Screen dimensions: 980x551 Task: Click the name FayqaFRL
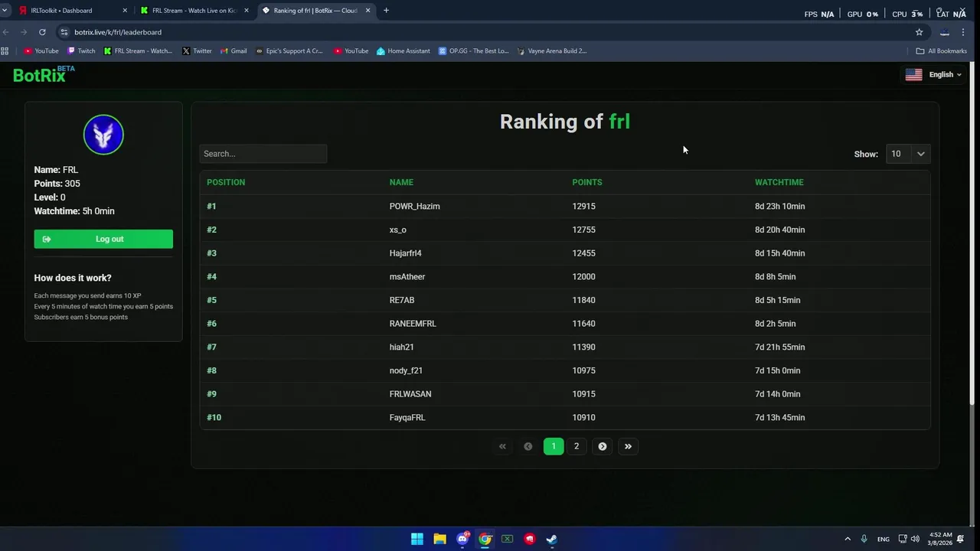(x=407, y=417)
